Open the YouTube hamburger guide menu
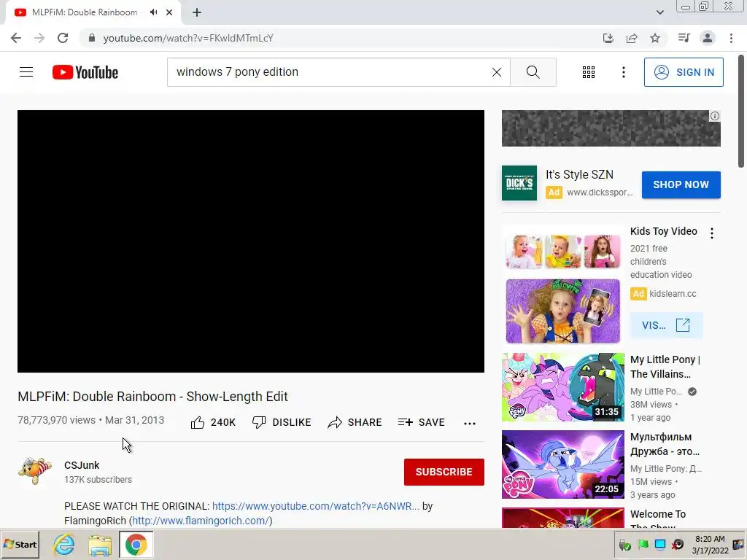747x560 pixels. [26, 72]
